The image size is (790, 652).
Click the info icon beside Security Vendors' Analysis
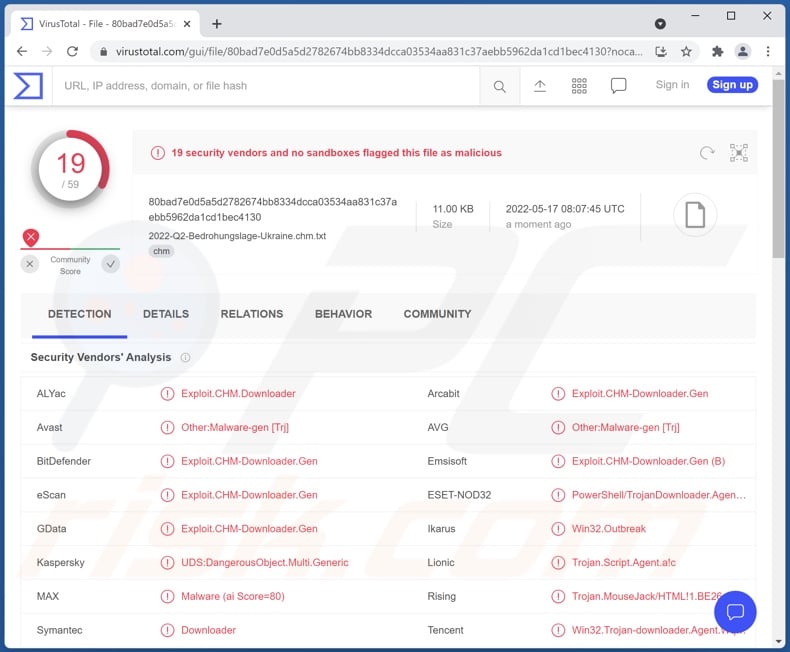pyautogui.click(x=185, y=357)
